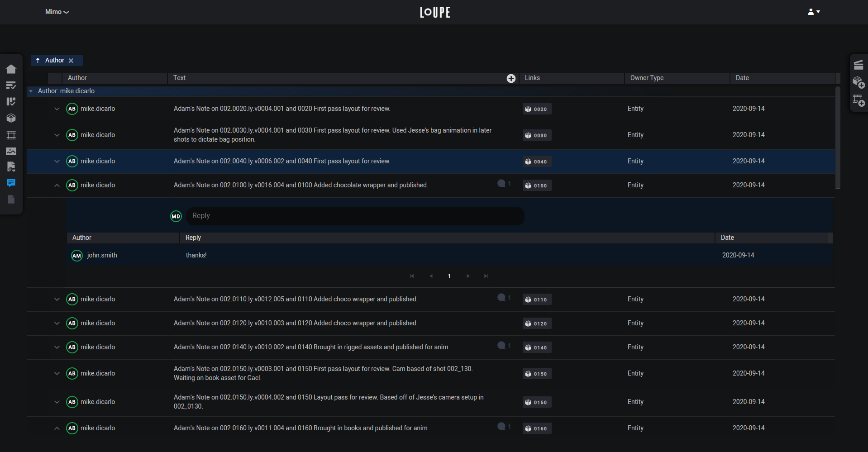Open the 0040 entity link
The image size is (868, 452).
click(537, 162)
